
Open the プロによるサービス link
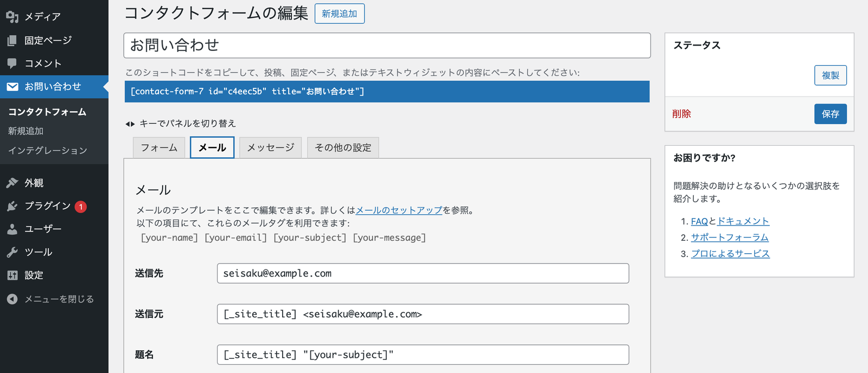click(x=730, y=254)
